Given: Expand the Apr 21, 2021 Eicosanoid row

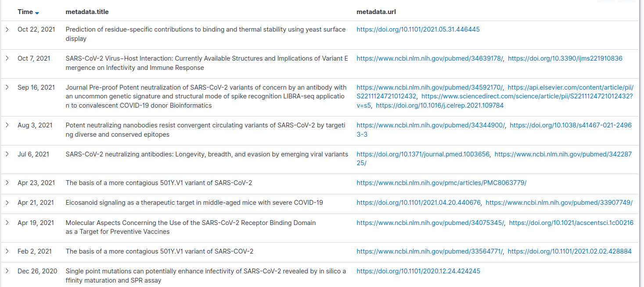Looking at the screenshot, I should (7, 203).
